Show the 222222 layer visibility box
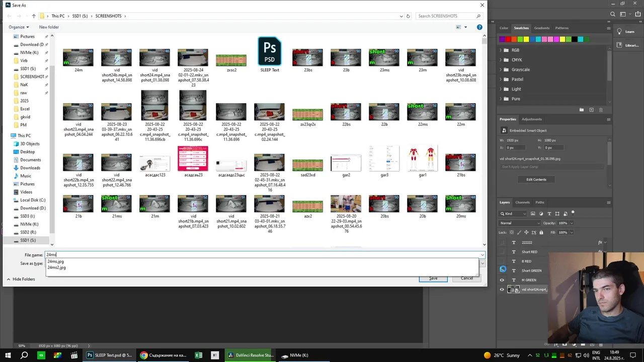 [502, 242]
